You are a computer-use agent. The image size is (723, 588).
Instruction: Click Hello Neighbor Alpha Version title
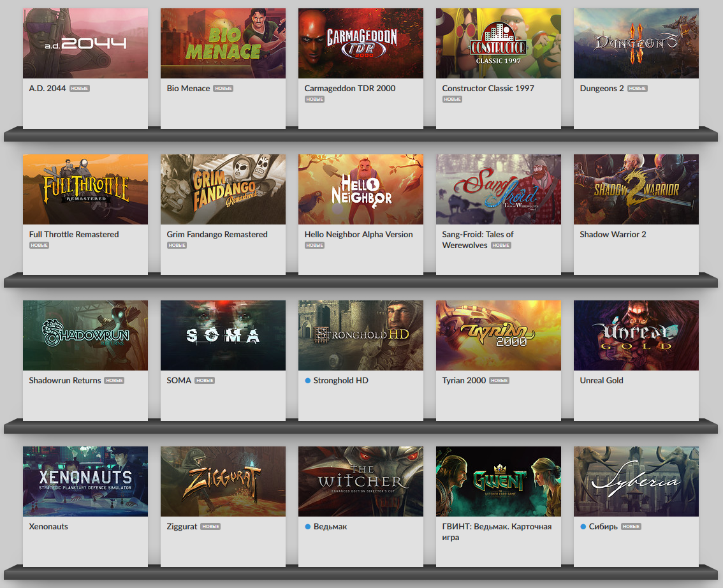[359, 234]
